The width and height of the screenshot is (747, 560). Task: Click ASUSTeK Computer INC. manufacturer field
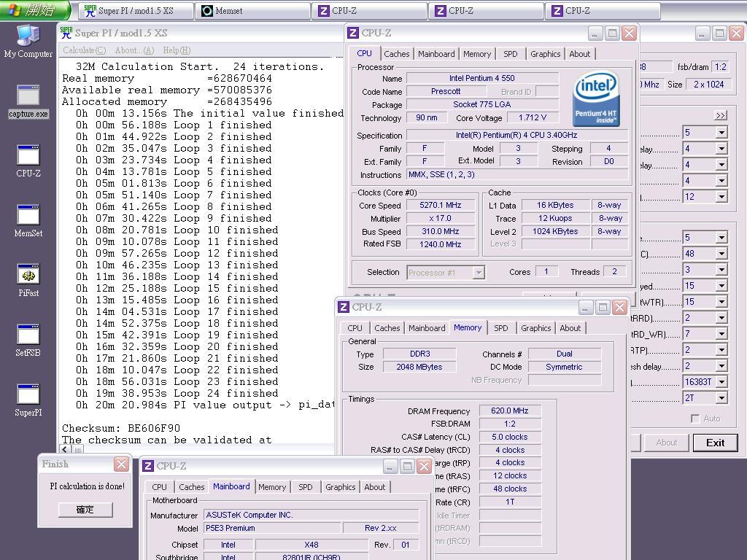[x=311, y=516]
